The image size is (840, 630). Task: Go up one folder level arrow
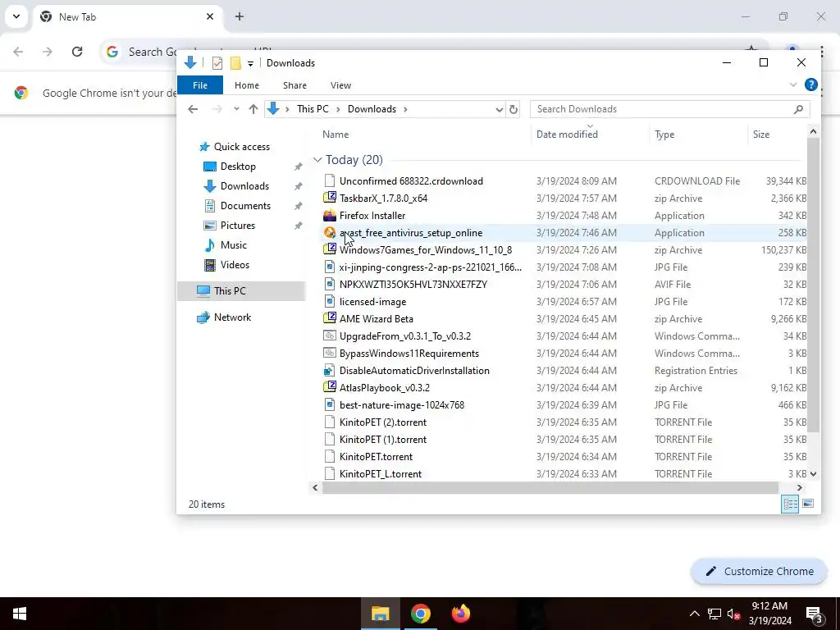tap(253, 109)
